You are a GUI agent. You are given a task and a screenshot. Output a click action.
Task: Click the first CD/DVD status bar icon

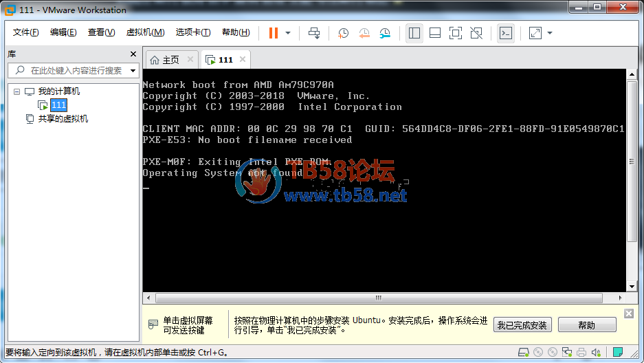pyautogui.click(x=538, y=352)
